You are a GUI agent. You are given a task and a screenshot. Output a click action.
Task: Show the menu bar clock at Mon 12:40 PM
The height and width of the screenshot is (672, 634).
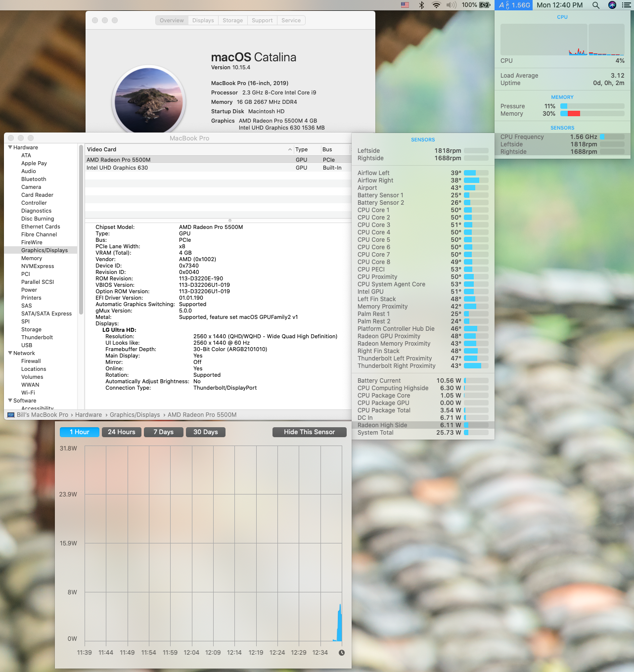click(x=560, y=5)
